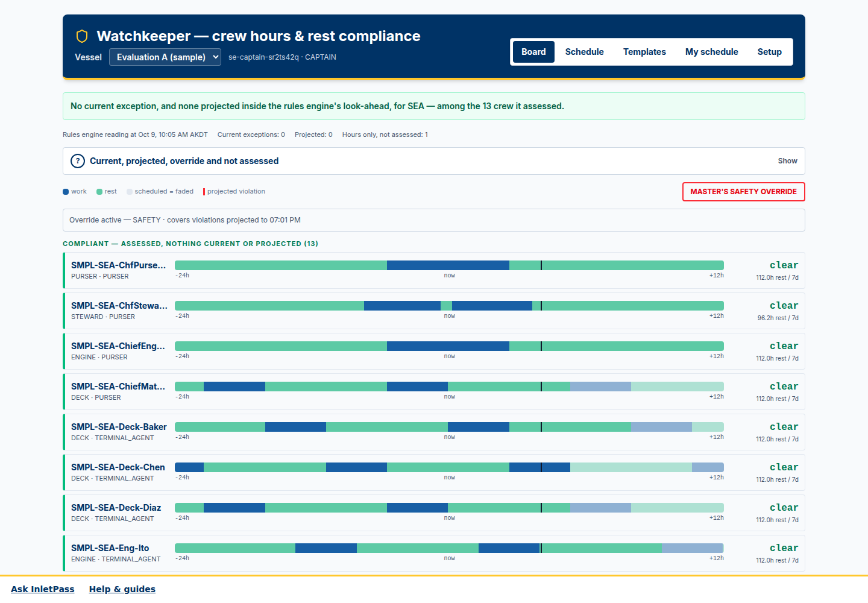Open the Schedule tab
Image resolution: width=868 pixels, height=603 pixels.
coord(584,52)
